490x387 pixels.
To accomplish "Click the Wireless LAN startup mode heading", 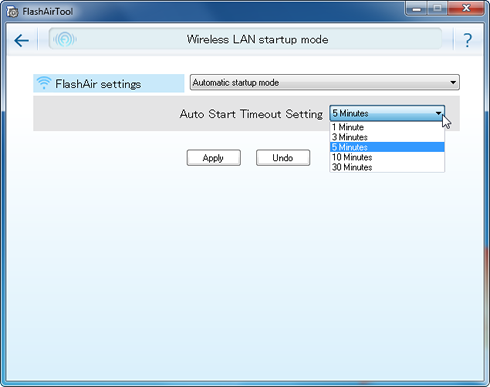I will (x=257, y=39).
